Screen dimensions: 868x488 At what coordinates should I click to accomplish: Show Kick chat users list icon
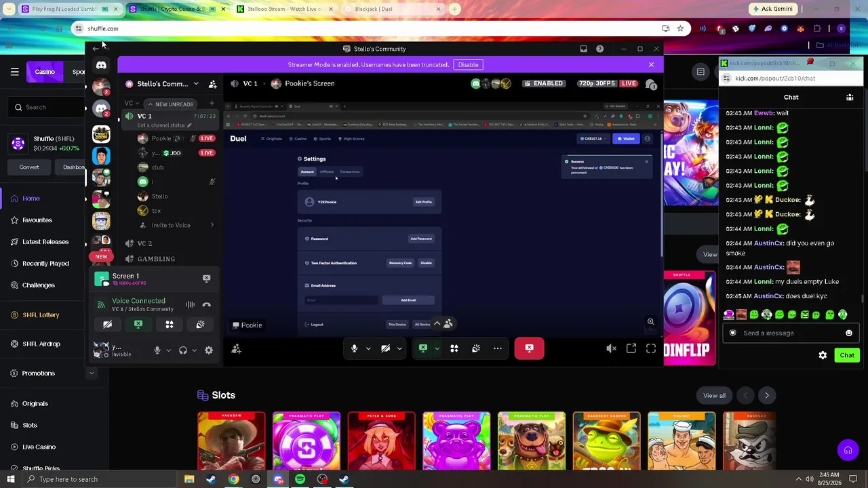[850, 97]
